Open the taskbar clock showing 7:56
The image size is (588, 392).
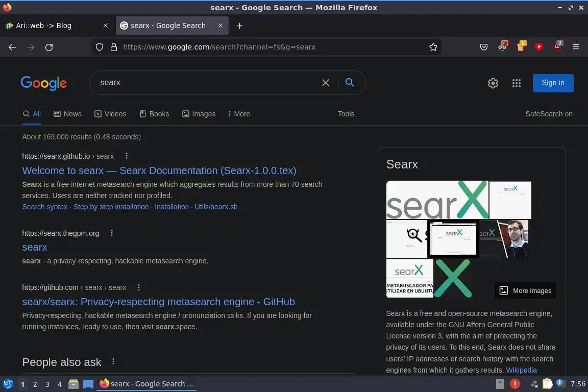(x=578, y=384)
